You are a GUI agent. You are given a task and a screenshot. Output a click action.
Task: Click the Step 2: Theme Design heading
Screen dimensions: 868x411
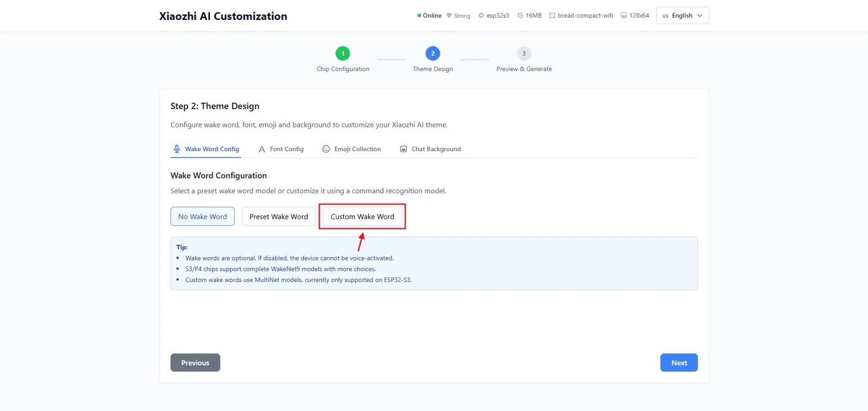click(x=215, y=106)
